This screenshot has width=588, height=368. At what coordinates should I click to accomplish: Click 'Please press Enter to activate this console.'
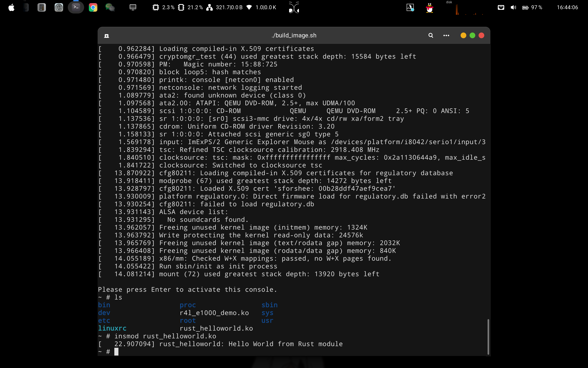(x=188, y=289)
